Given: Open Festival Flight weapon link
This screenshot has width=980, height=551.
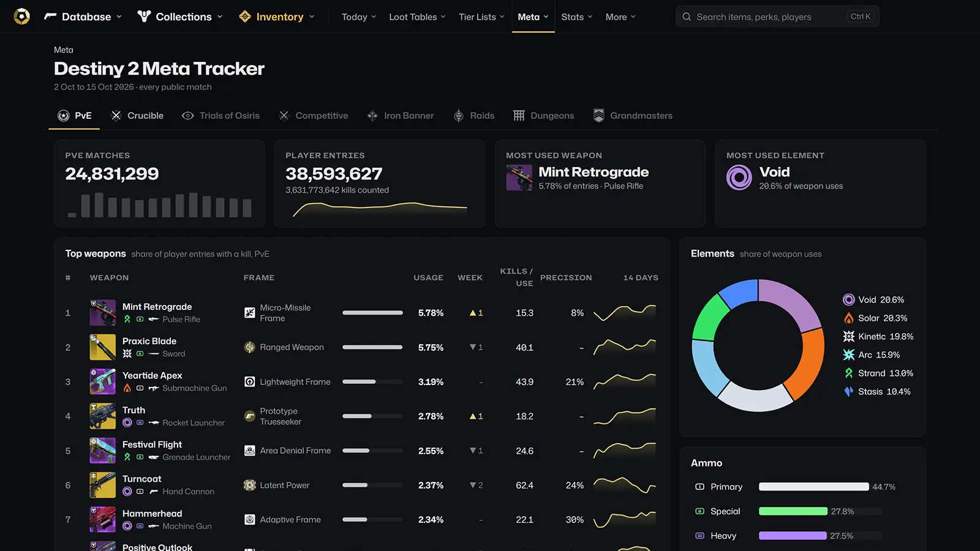Looking at the screenshot, I should pyautogui.click(x=152, y=444).
